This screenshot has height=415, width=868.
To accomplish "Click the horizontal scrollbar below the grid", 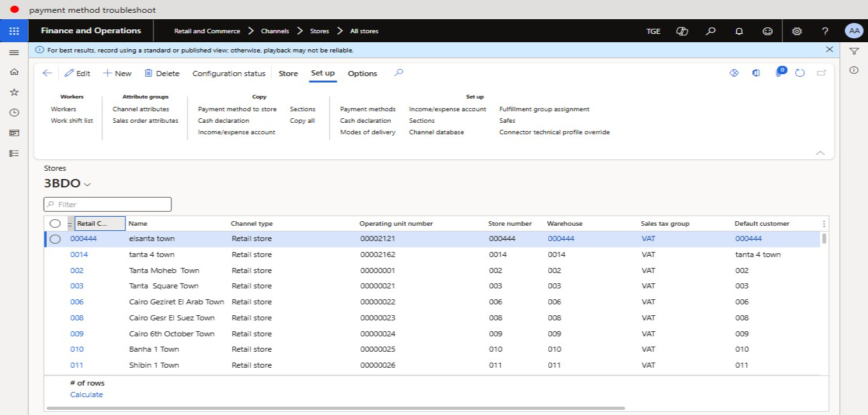I will tap(336, 408).
